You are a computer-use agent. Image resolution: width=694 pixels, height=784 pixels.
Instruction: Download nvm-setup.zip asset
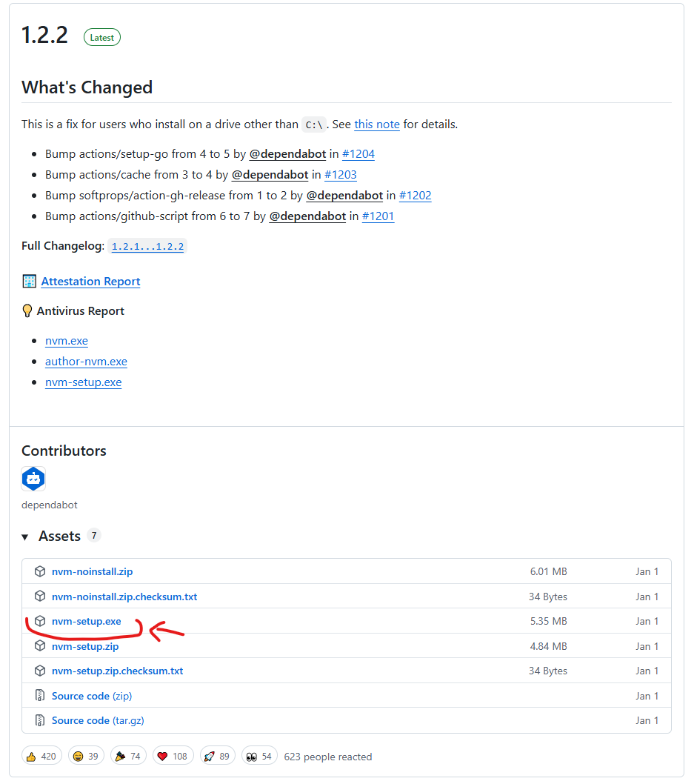tap(85, 646)
